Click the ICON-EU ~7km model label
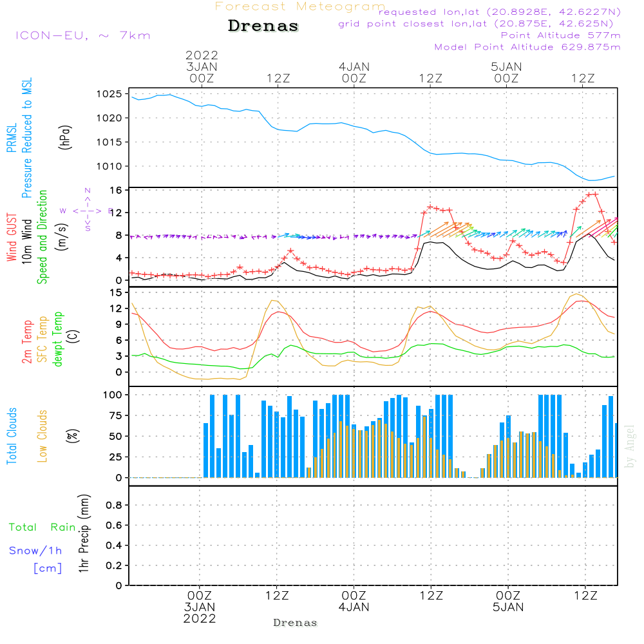This screenshot has width=644, height=644. 82,35
